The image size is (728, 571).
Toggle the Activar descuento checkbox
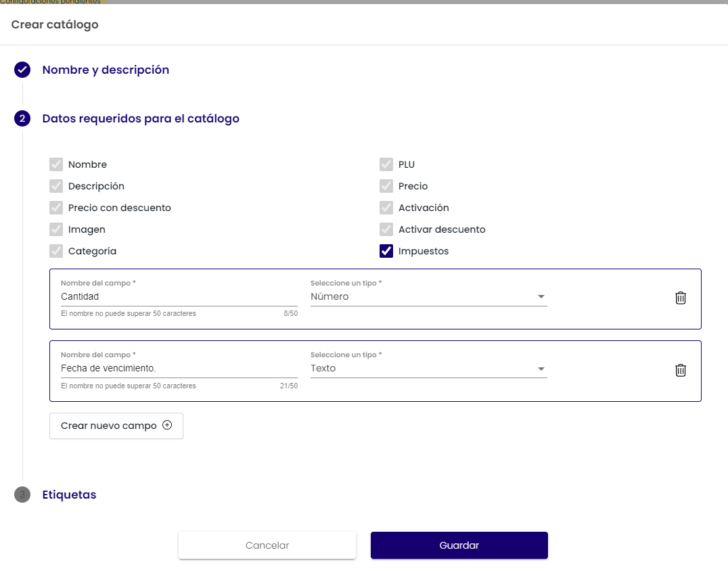tap(386, 229)
